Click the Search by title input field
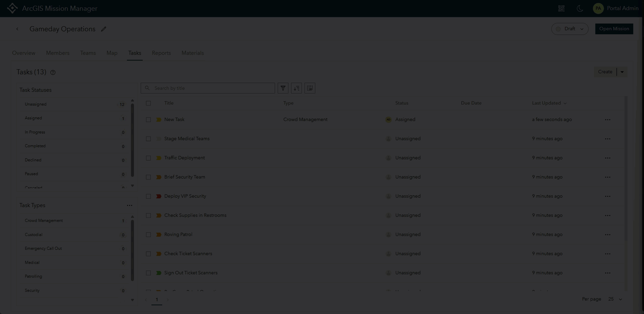Viewport: 644px width, 314px height. [x=208, y=88]
